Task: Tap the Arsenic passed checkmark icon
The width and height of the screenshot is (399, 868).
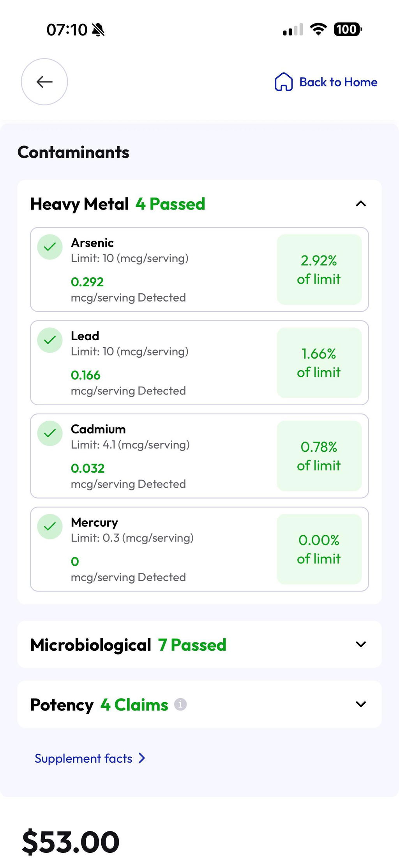Action: click(x=50, y=247)
